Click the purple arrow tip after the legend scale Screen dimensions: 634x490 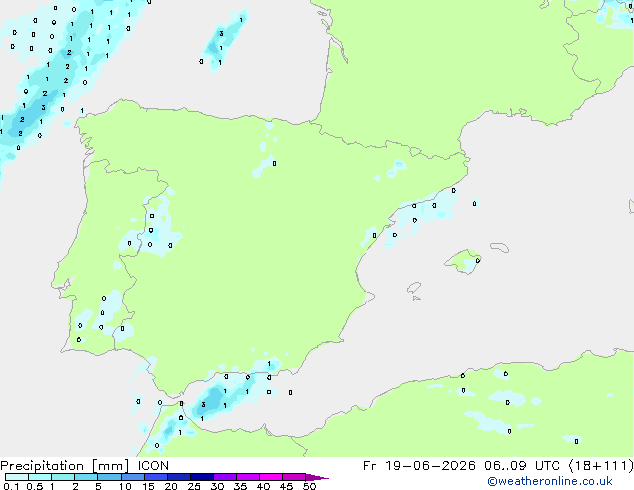coord(317,477)
